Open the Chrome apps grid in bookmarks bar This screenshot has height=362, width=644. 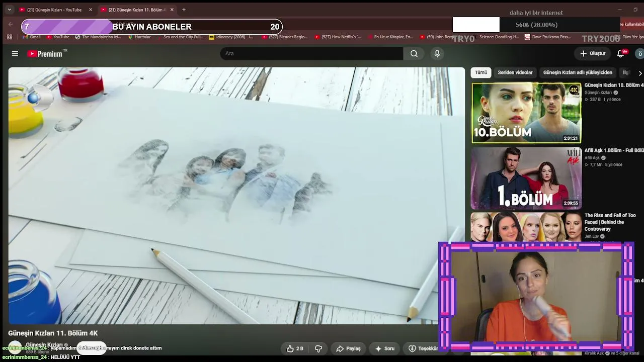(x=9, y=37)
